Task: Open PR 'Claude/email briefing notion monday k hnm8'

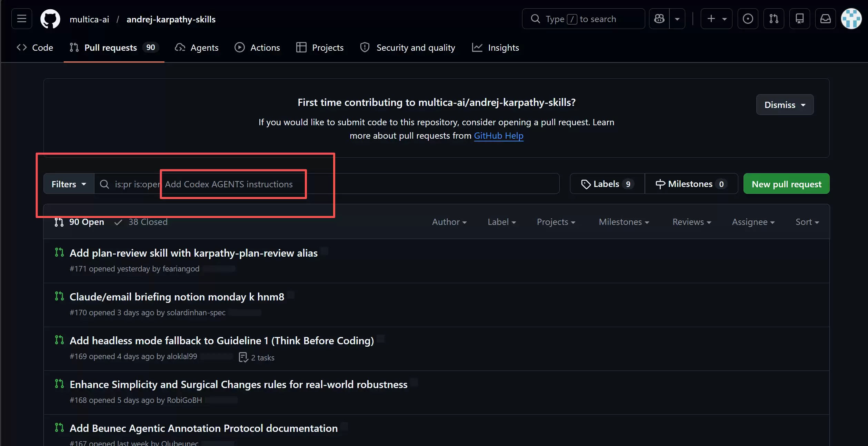Action: [x=177, y=297]
